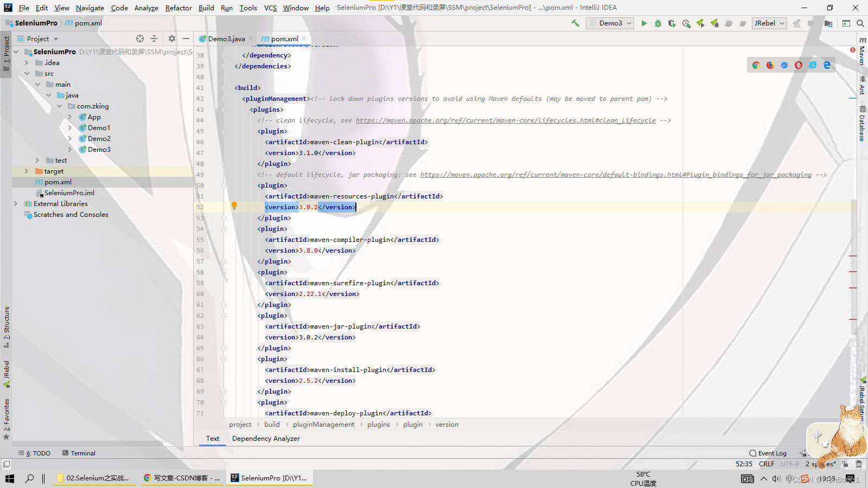This screenshot has height=488, width=868.
Task: Click pluginManagement in the breadcrumb
Action: tap(323, 425)
